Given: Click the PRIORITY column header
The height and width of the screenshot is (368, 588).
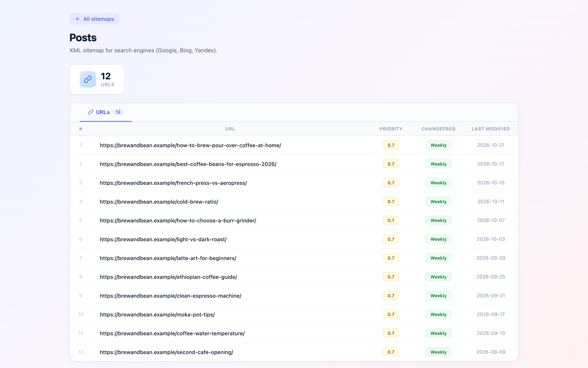Looking at the screenshot, I should point(391,129).
